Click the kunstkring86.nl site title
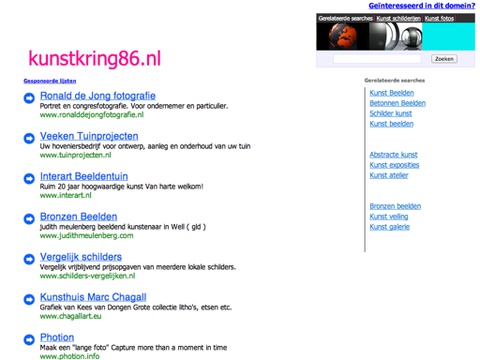Screen dimensions: 480x360 95,59
